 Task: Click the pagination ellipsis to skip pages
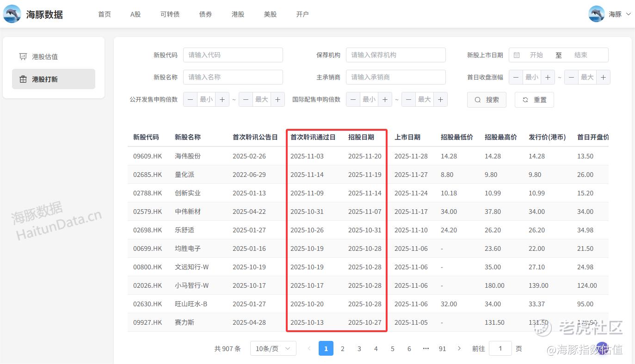426,349
